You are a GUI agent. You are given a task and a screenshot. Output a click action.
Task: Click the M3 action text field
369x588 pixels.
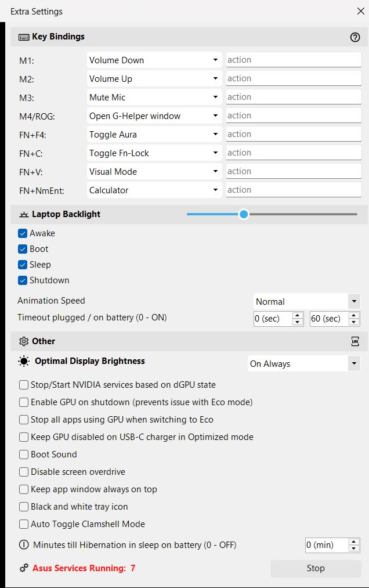coord(294,97)
